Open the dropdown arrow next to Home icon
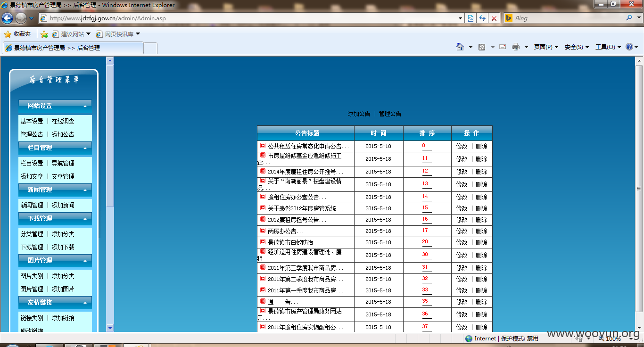This screenshot has height=347, width=644. tap(471, 47)
